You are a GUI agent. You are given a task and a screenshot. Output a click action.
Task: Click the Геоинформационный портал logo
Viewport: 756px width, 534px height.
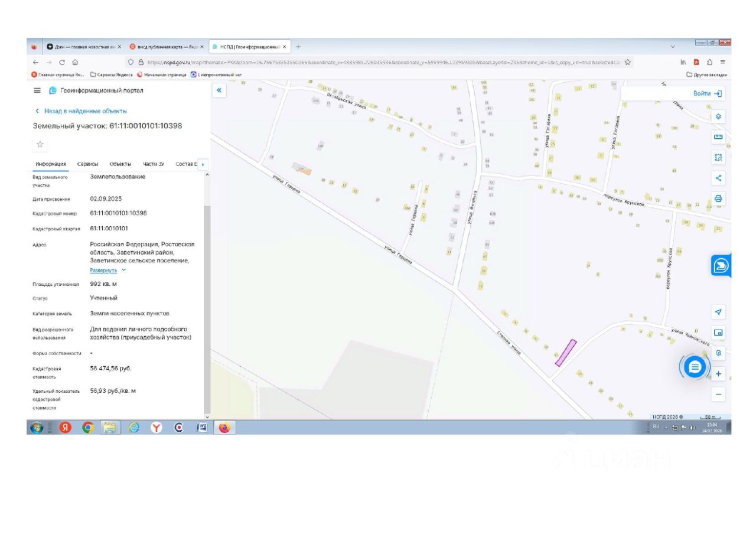[96, 90]
